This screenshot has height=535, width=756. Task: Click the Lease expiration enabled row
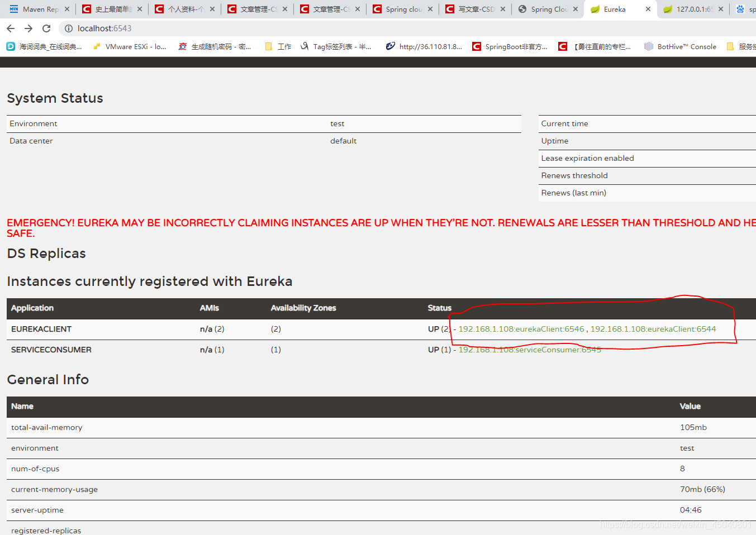pos(647,158)
